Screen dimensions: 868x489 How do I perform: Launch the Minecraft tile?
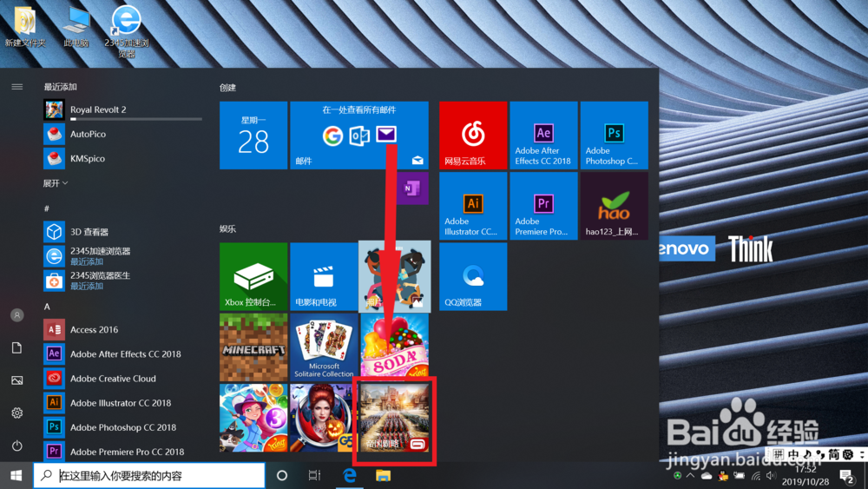coord(253,347)
